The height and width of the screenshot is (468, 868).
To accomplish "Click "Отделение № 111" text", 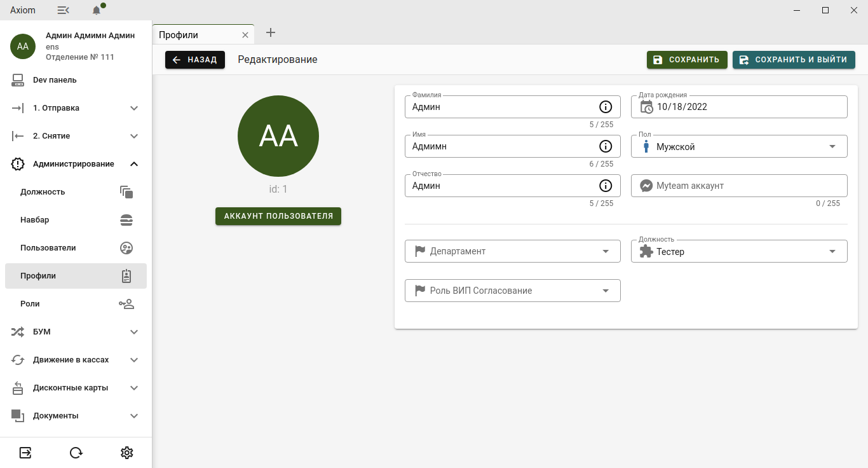I will (80, 57).
